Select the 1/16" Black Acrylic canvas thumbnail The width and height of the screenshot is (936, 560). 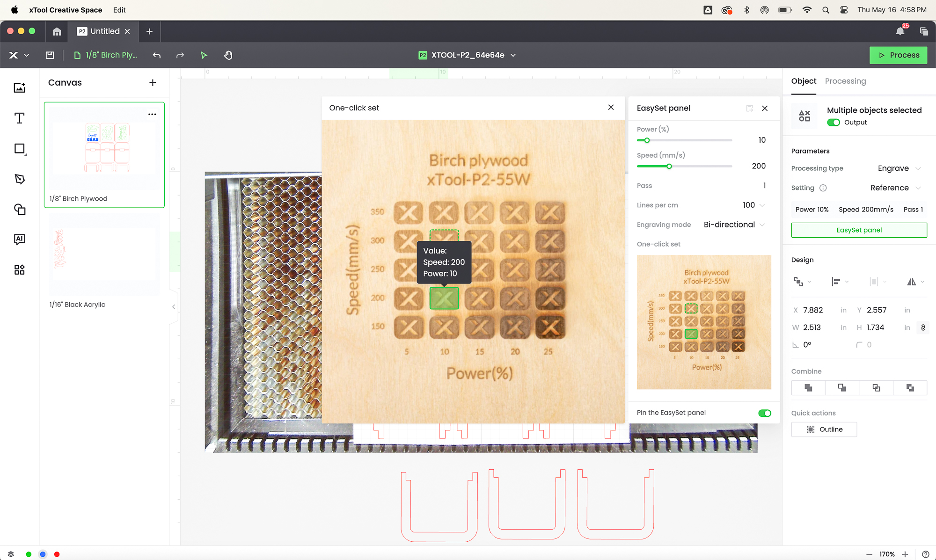click(104, 254)
